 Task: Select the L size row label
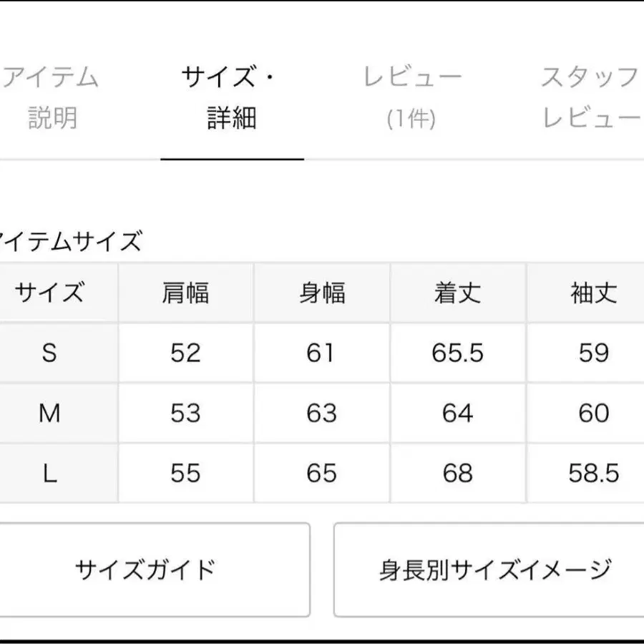(x=49, y=473)
